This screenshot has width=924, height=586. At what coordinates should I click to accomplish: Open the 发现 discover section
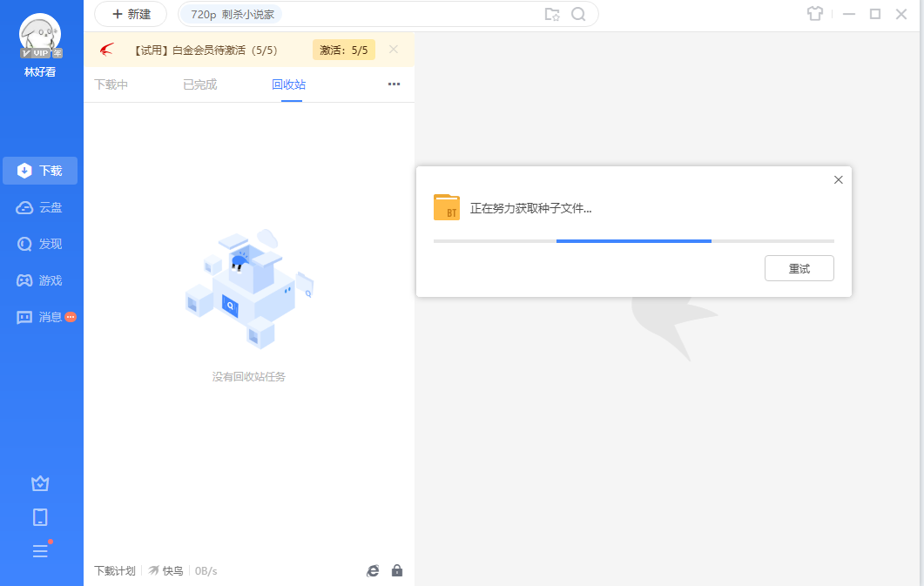(40, 244)
